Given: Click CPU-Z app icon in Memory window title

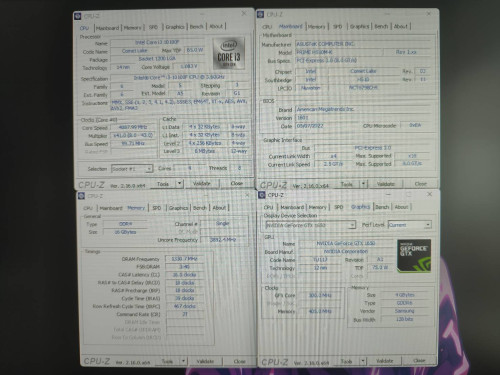Looking at the screenshot, I should [x=81, y=196].
